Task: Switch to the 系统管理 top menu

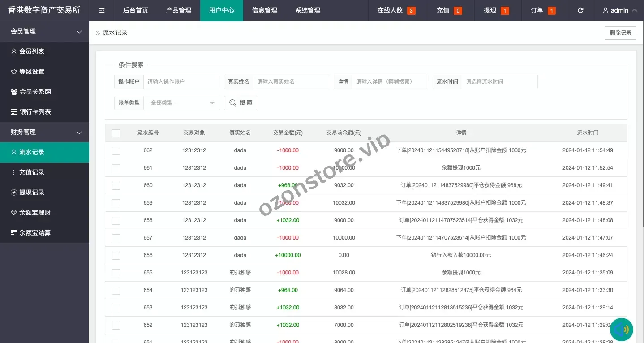Action: pyautogui.click(x=308, y=10)
